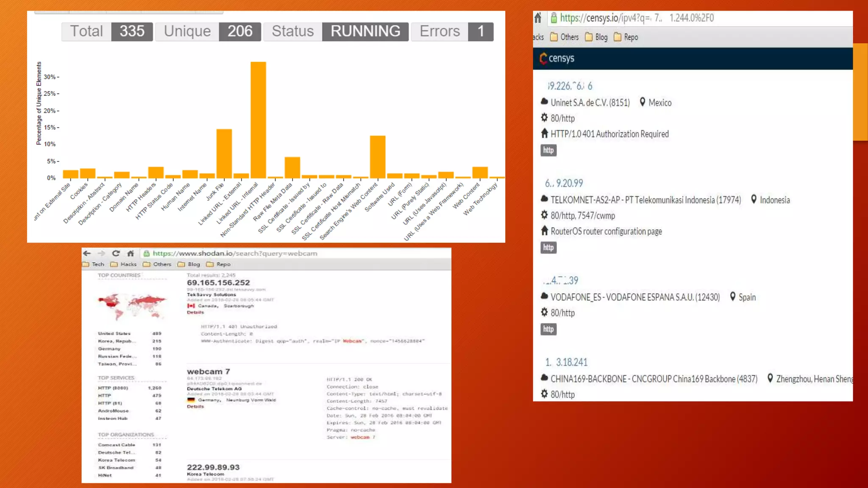Click the reload icon in Shodan browser

(x=116, y=253)
